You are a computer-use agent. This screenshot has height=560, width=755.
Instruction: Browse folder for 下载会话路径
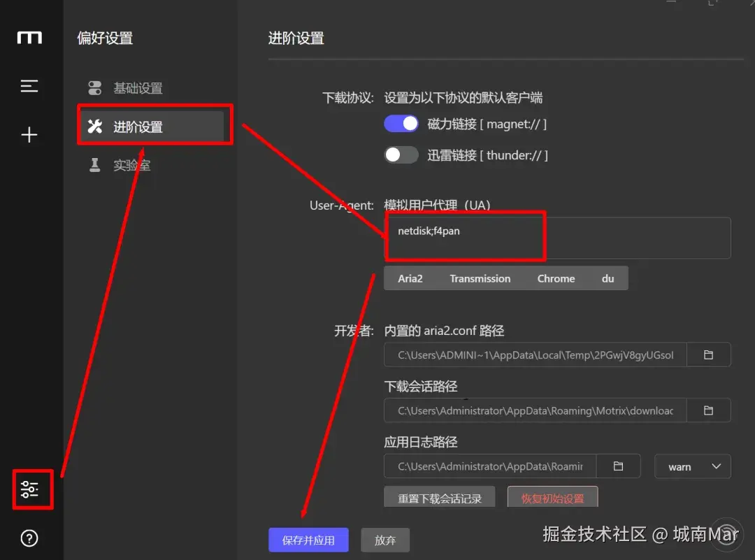coord(709,410)
